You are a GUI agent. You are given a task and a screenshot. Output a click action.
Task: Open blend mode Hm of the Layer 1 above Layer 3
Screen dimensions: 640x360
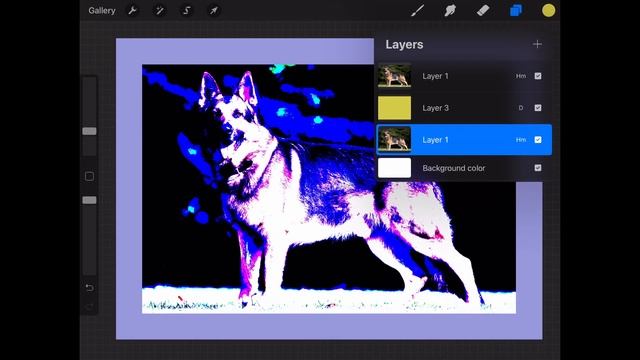(x=521, y=76)
